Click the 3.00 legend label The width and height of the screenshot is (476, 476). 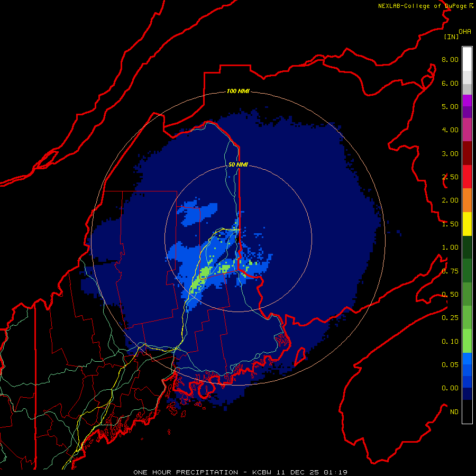coord(450,153)
